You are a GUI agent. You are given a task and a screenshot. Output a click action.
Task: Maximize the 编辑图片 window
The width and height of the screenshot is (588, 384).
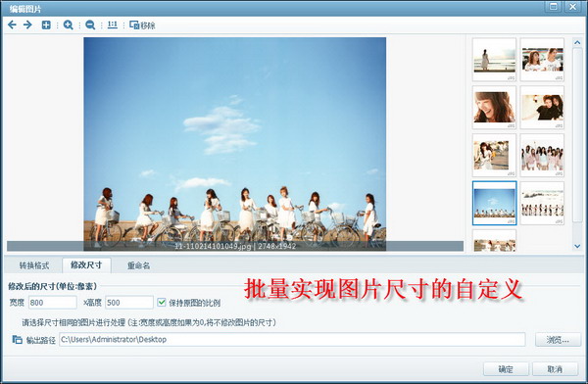(x=553, y=7)
